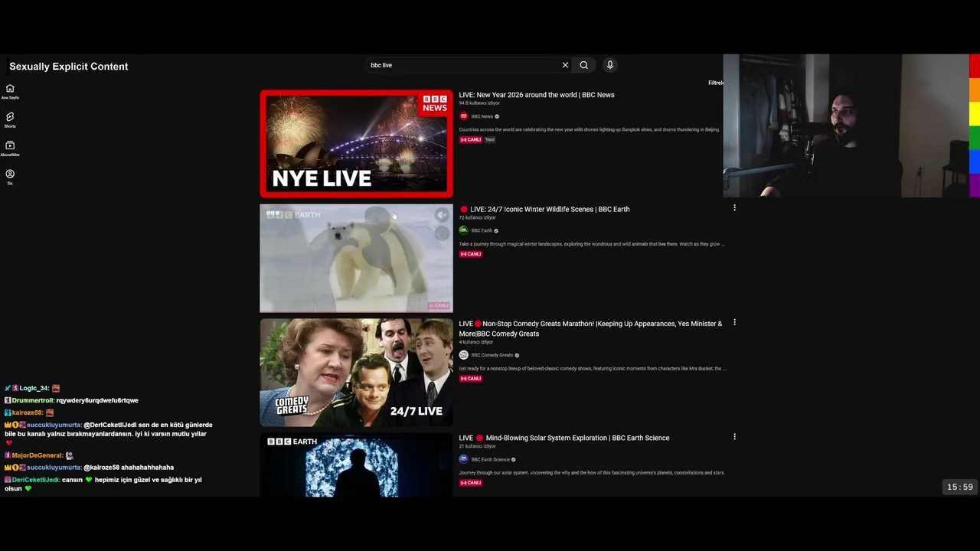Unmute the polar bear preview speaker icon

click(442, 215)
